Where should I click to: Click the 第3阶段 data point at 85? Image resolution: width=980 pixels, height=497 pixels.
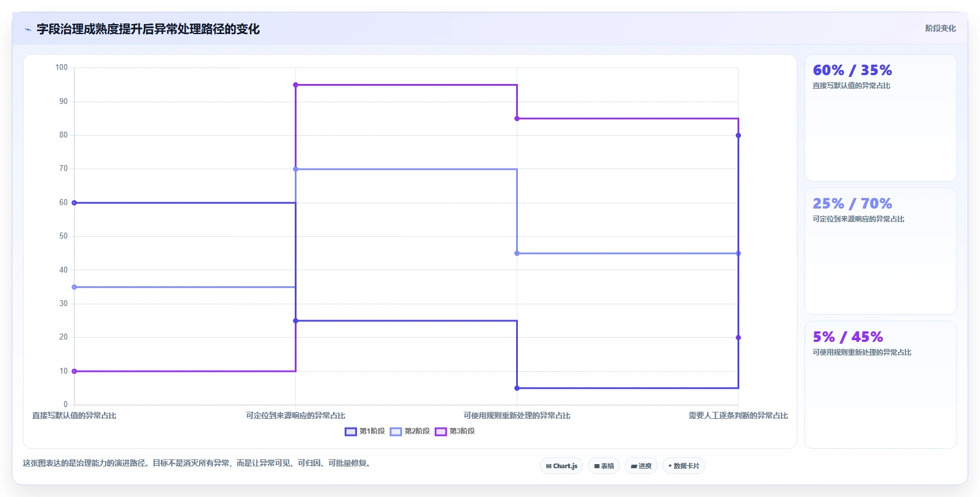click(x=517, y=119)
